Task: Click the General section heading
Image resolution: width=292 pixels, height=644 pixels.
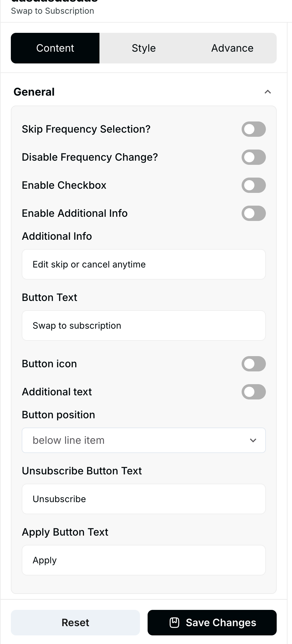Action: [x=34, y=92]
